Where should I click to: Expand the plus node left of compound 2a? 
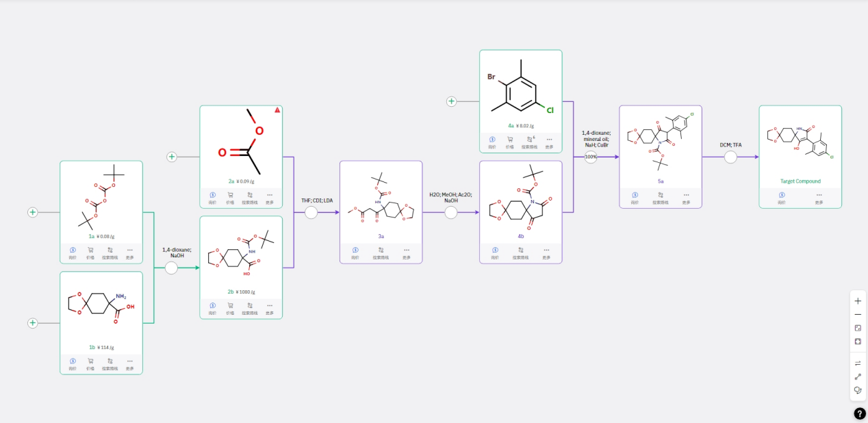point(172,157)
